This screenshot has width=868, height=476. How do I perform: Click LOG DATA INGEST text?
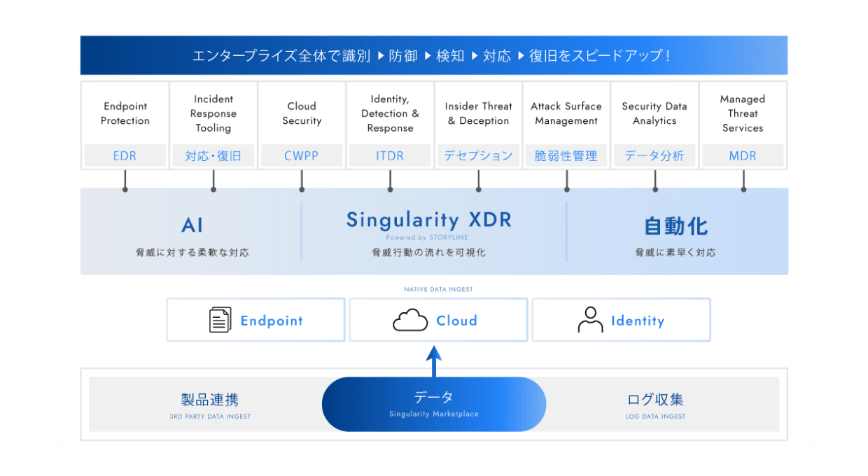pyautogui.click(x=655, y=416)
